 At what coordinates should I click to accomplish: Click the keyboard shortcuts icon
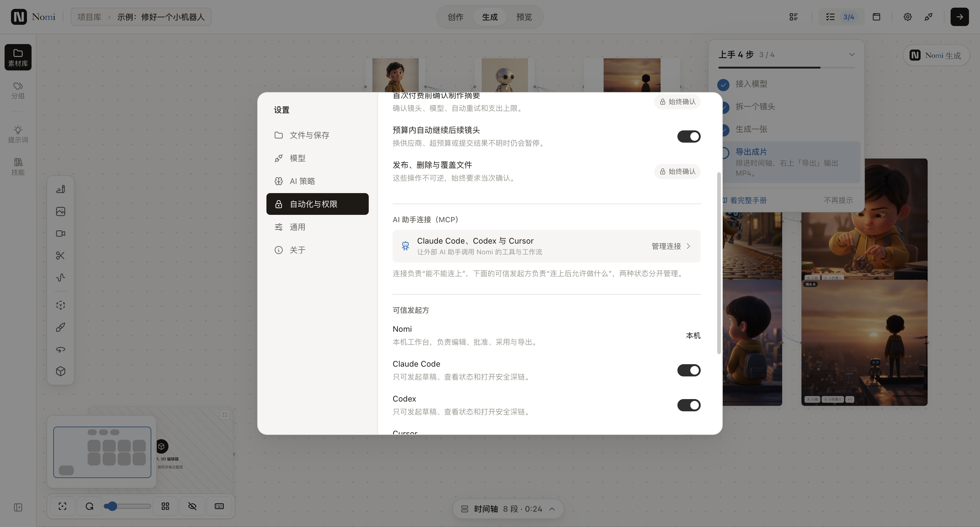click(219, 506)
